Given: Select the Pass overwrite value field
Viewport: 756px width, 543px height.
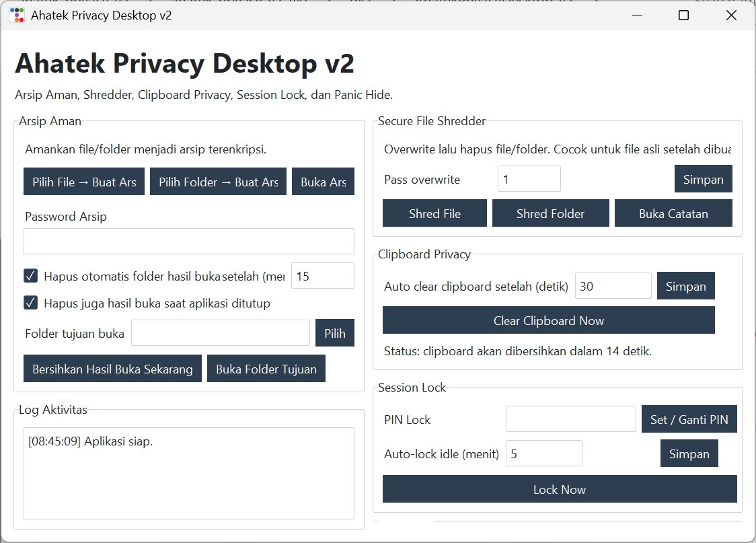Looking at the screenshot, I should pyautogui.click(x=529, y=178).
